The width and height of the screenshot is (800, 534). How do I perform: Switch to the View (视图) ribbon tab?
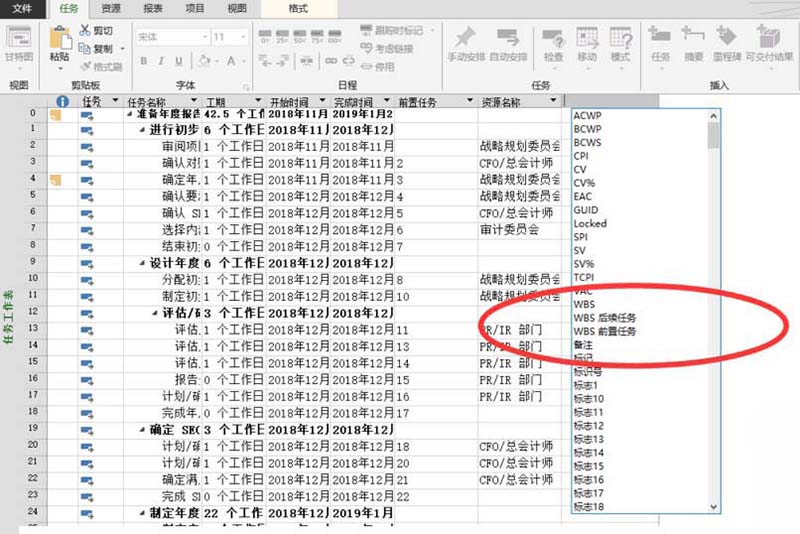pos(236,9)
